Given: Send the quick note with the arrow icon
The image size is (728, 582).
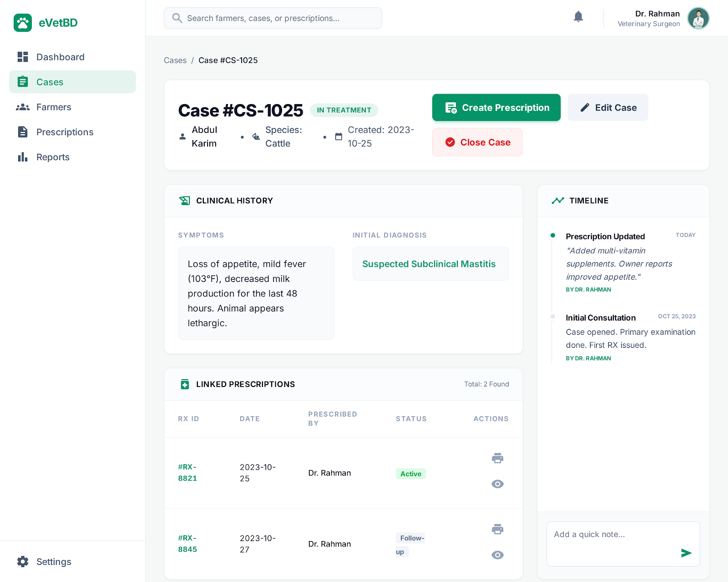Looking at the screenshot, I should (x=686, y=553).
